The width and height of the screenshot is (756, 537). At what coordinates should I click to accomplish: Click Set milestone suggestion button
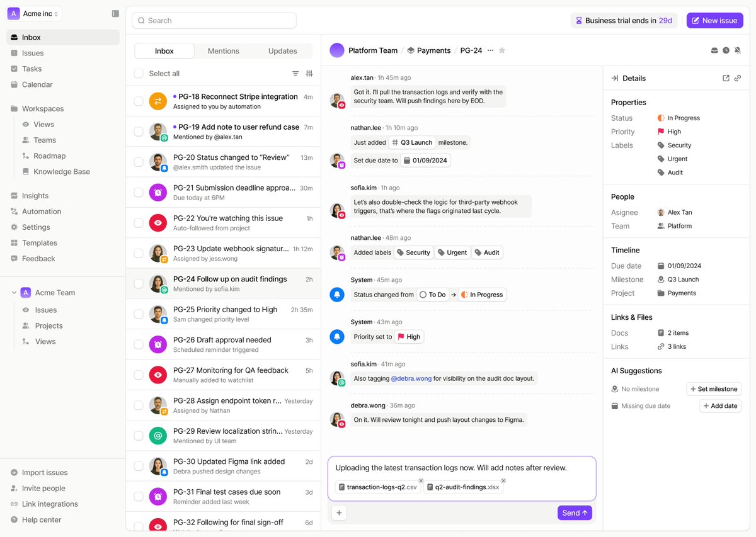pyautogui.click(x=714, y=389)
